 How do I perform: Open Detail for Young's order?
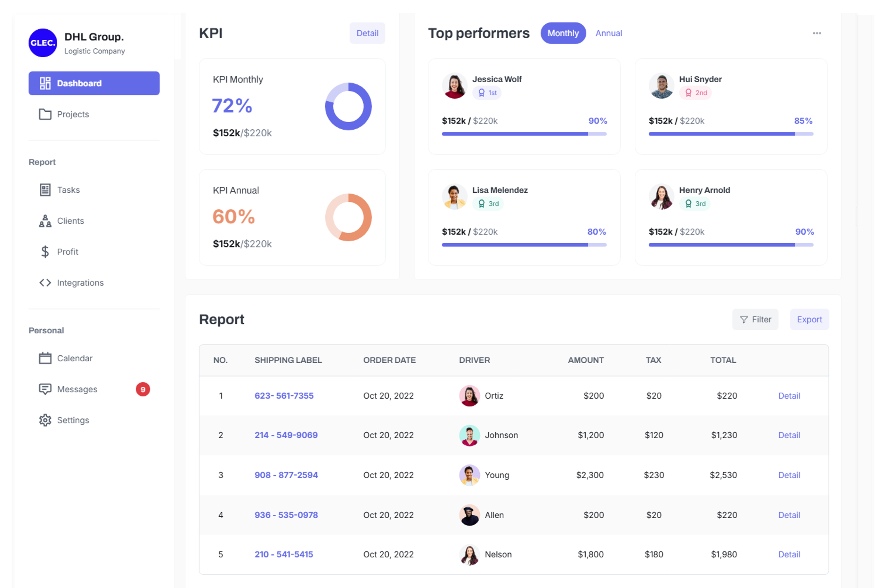[x=789, y=475]
